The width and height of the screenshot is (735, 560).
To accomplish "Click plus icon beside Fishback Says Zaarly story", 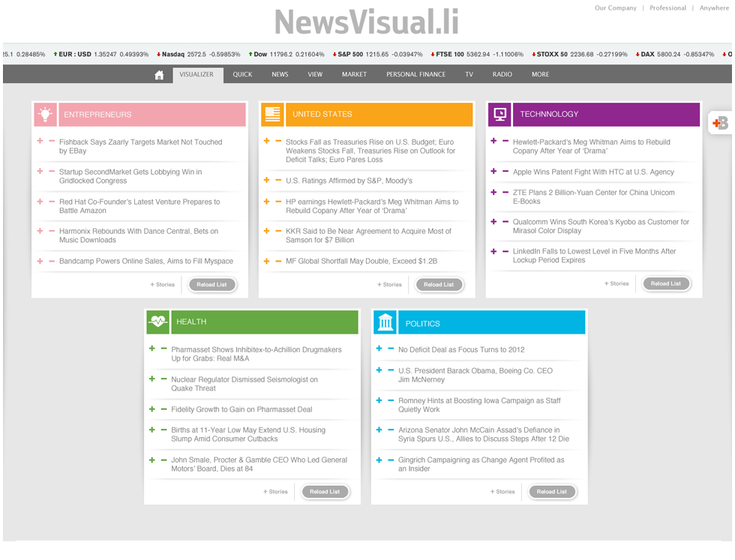I will 40,141.
